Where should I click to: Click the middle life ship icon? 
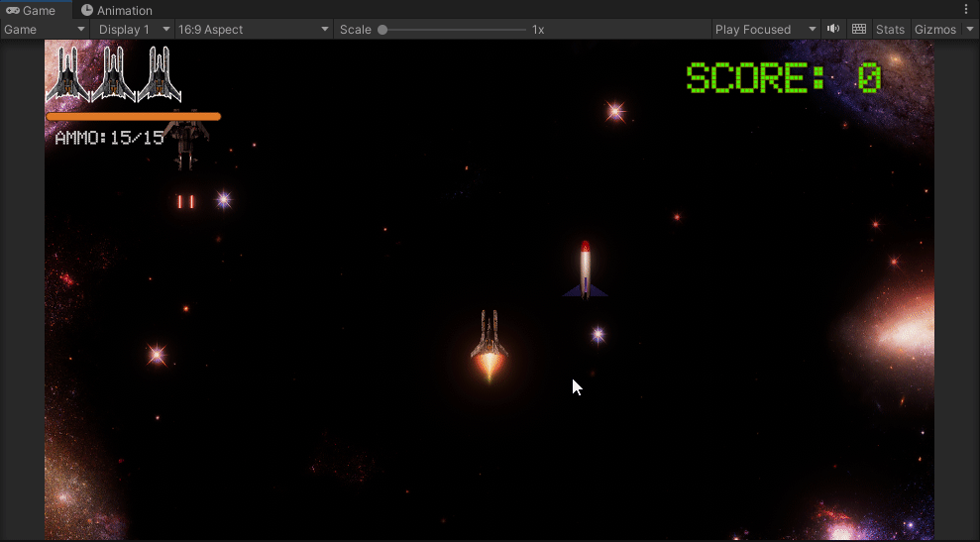point(113,74)
